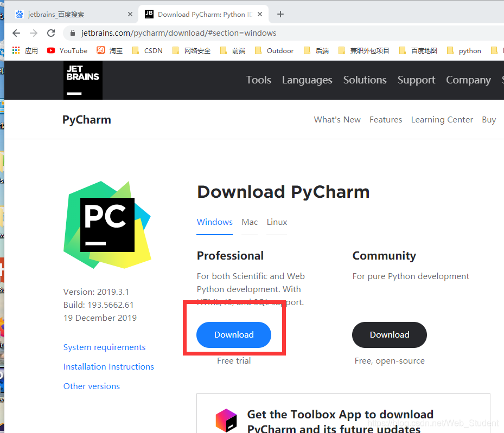
Task: Click the JetBrains logo
Action: tap(83, 80)
